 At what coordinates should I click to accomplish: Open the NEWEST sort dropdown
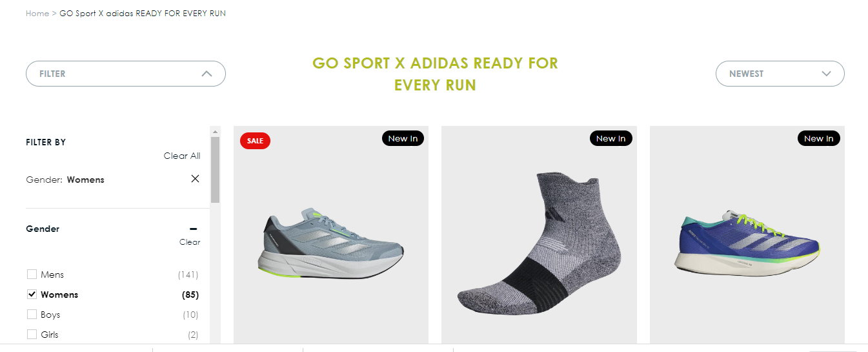coord(780,74)
